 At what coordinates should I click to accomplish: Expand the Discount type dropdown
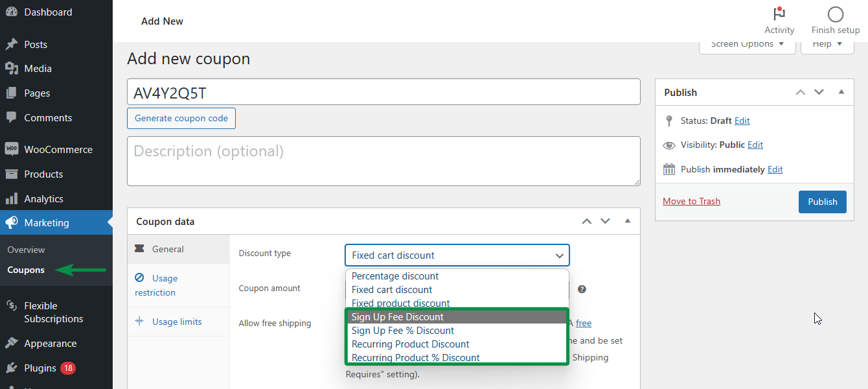[x=457, y=255]
